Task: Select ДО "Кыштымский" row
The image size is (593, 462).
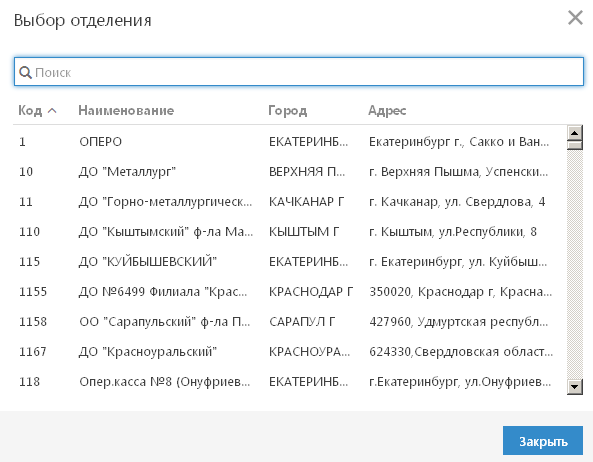Action: [x=290, y=231]
